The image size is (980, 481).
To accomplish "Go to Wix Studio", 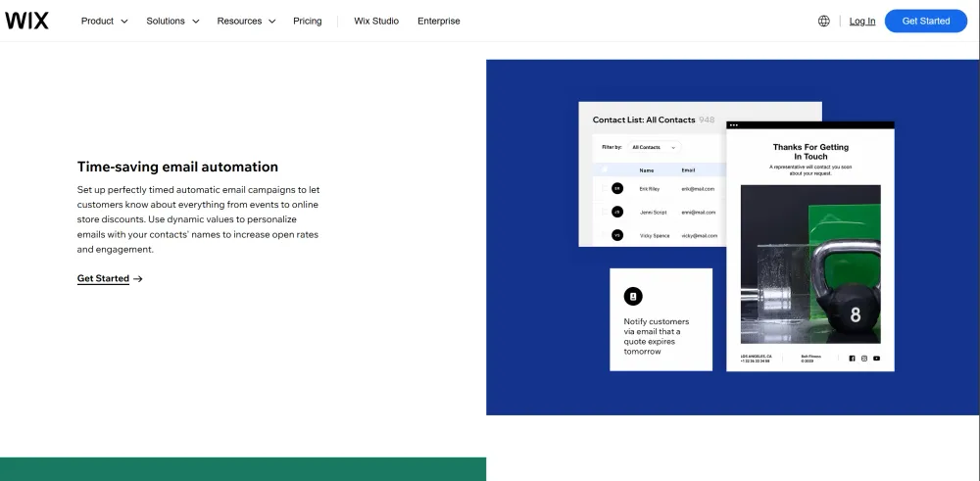I will click(x=376, y=21).
